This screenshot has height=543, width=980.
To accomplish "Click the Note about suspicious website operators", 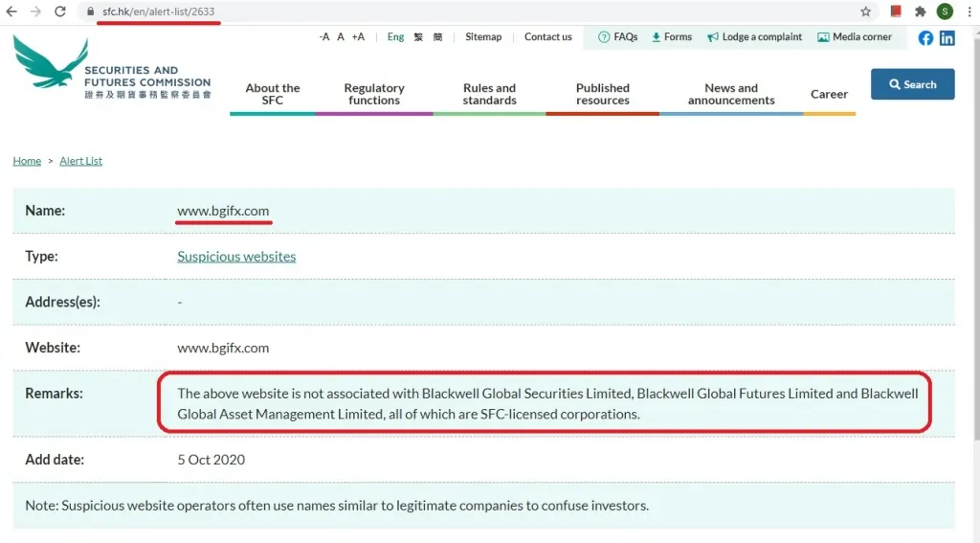I will point(337,506).
